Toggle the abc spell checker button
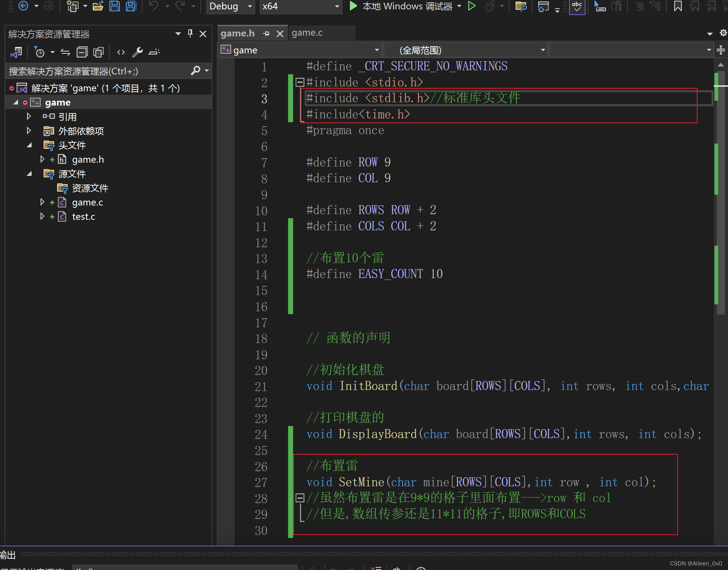The width and height of the screenshot is (728, 570). click(x=577, y=6)
